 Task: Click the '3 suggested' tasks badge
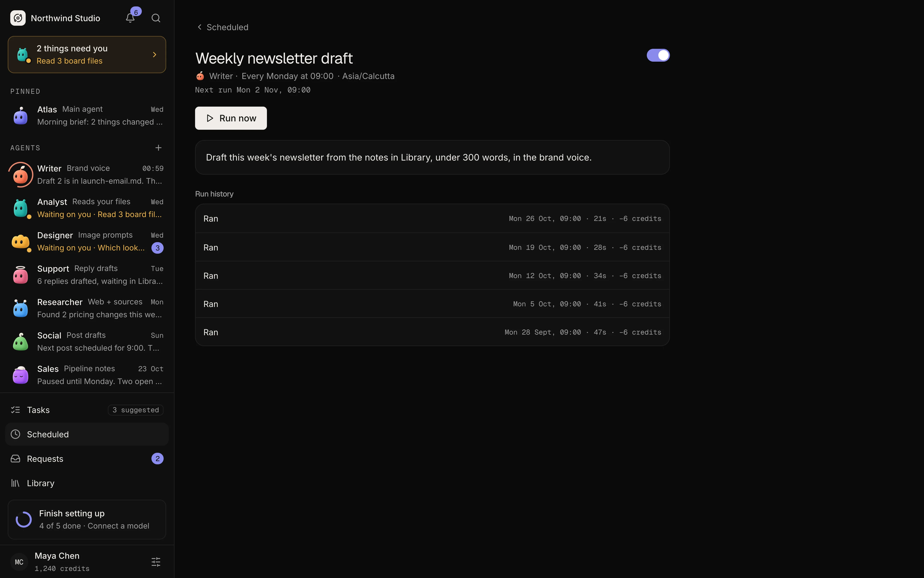pyautogui.click(x=136, y=410)
